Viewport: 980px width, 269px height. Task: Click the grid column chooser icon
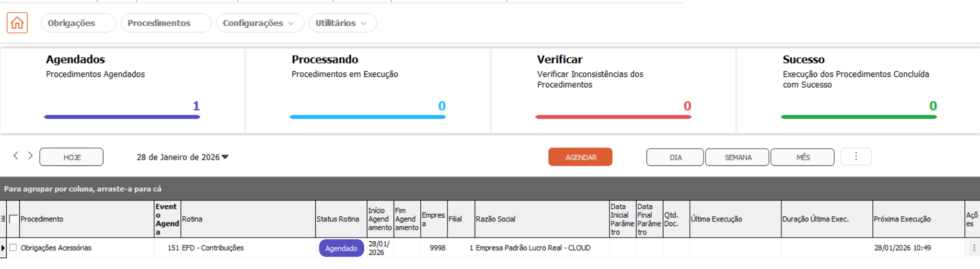click(3, 219)
